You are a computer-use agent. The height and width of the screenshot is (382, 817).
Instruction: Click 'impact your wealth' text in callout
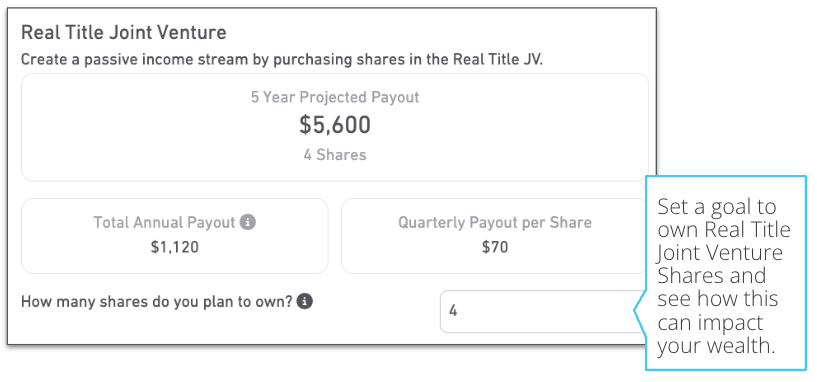pyautogui.click(x=716, y=335)
